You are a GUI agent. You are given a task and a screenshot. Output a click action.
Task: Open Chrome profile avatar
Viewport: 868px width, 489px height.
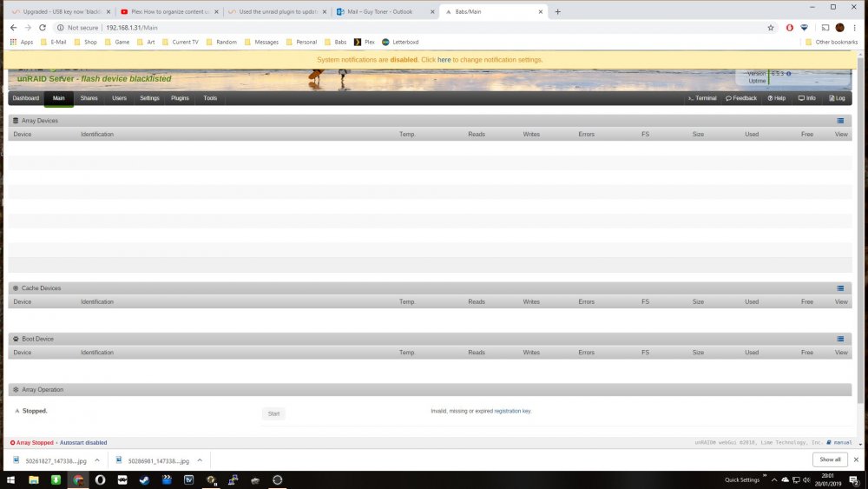[839, 28]
